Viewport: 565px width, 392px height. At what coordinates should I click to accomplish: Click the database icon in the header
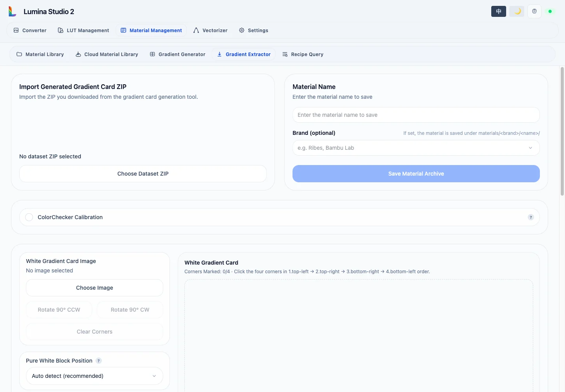coord(534,11)
